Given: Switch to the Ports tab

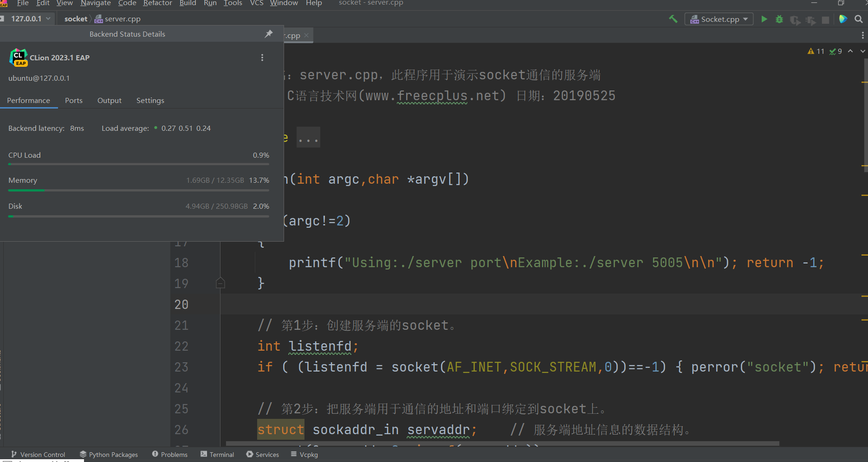Looking at the screenshot, I should 73,100.
